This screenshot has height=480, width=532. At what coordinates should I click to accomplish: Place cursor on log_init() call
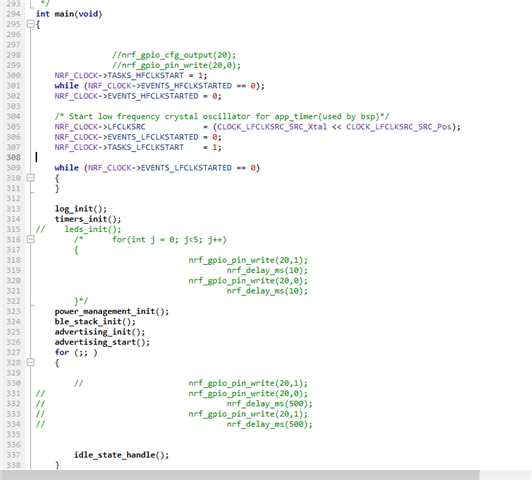tap(81, 209)
